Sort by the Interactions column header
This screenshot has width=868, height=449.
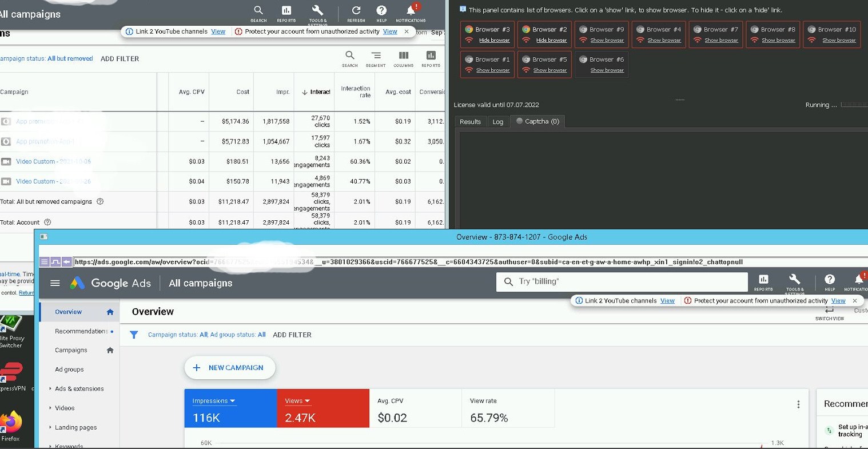(316, 92)
